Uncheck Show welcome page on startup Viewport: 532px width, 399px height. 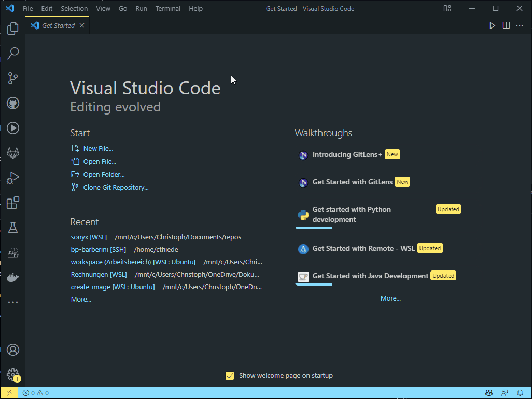click(230, 375)
